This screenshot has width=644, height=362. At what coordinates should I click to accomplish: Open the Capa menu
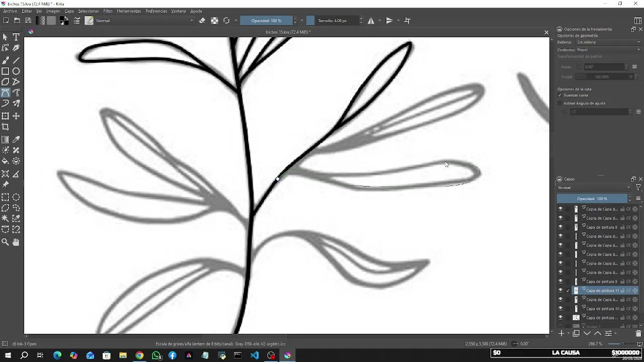point(69,11)
